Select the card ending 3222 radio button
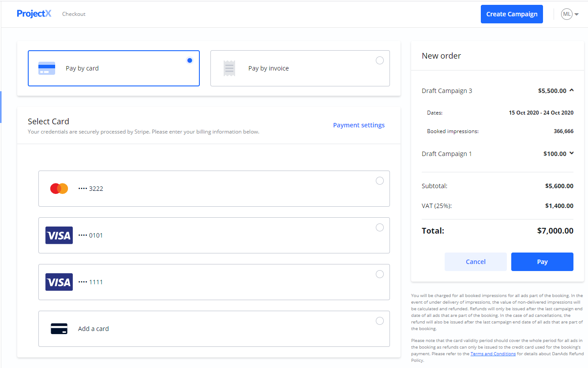The image size is (588, 368). pos(379,181)
